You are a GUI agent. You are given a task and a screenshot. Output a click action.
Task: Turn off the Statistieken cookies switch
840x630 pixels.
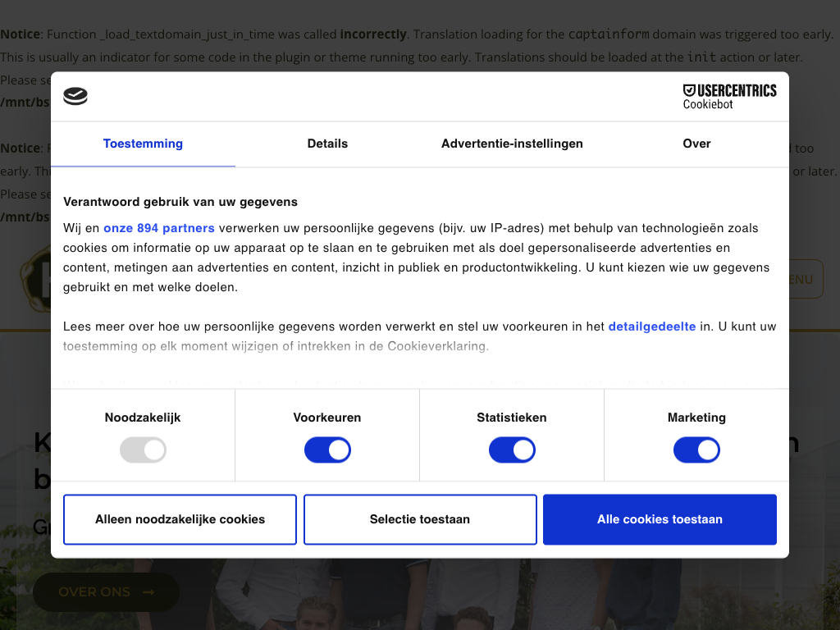(512, 450)
